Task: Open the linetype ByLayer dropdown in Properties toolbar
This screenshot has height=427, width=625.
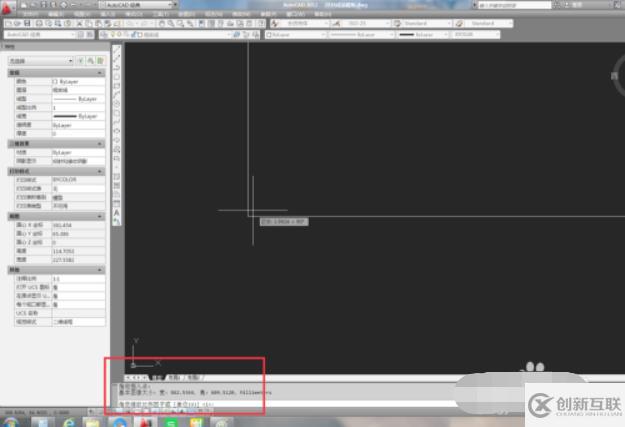Action: tap(361, 35)
